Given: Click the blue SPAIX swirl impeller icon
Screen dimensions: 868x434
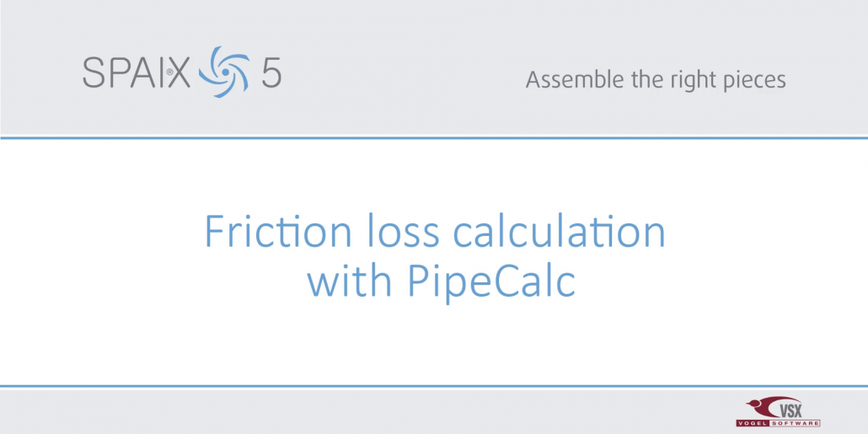Looking at the screenshot, I should pos(224,72).
